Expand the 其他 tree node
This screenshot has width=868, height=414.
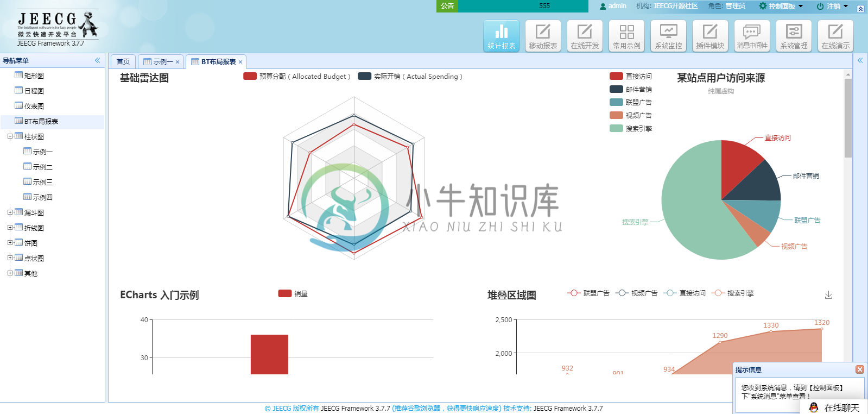[10, 273]
